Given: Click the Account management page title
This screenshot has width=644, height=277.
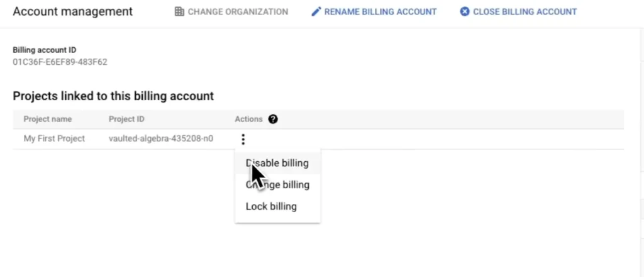Looking at the screenshot, I should [x=73, y=11].
